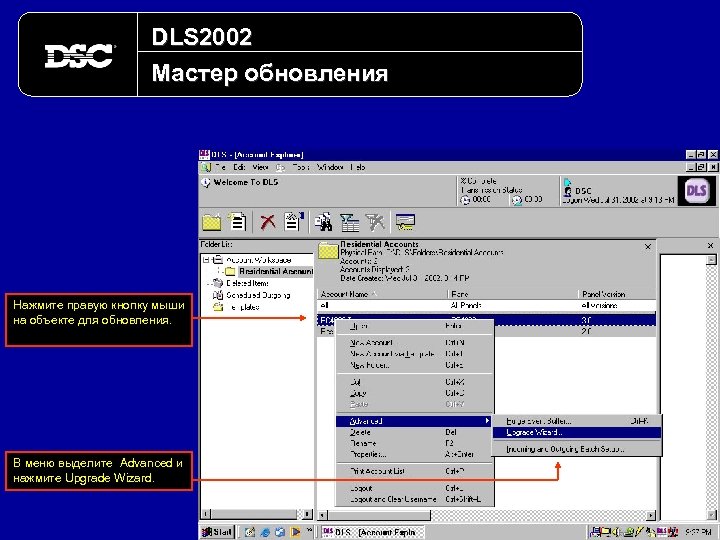Click DLS Account Explorer taskbar button
Screen dimensions: 720x540
[x=372, y=532]
